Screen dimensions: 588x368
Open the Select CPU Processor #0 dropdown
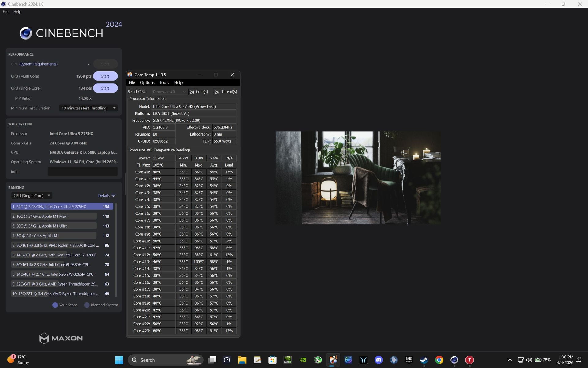169,92
